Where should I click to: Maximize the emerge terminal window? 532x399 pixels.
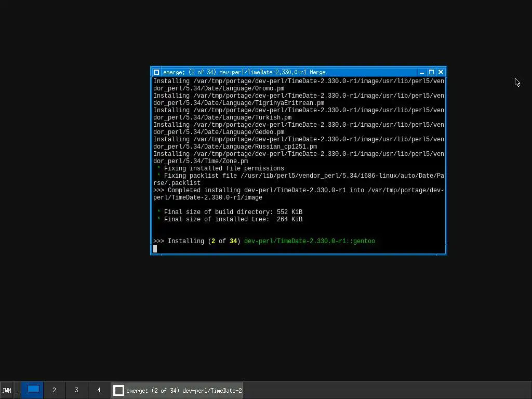(x=431, y=72)
